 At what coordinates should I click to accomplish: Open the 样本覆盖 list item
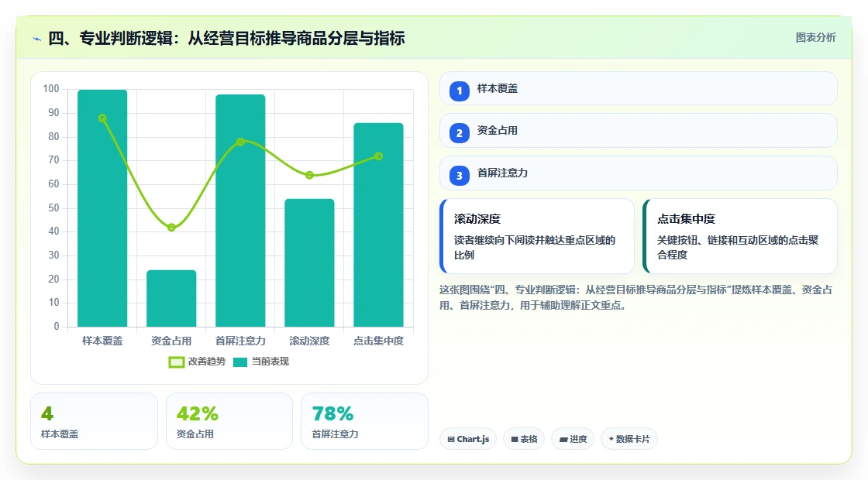[639, 88]
